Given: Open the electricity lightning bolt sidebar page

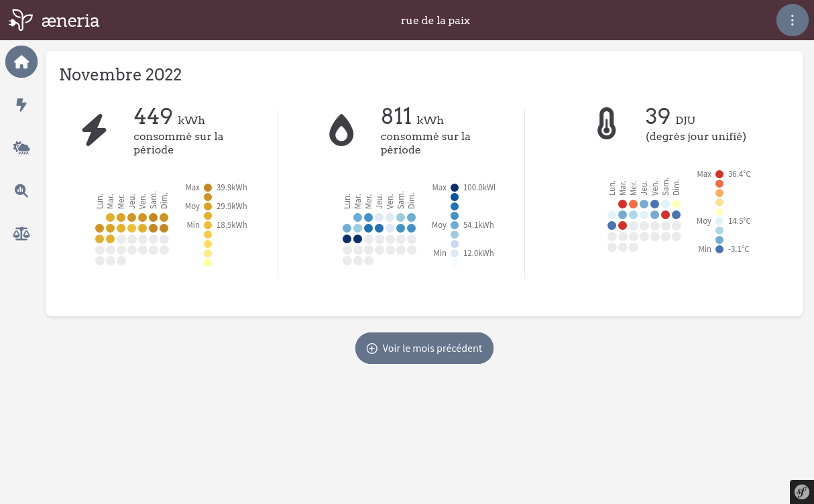Looking at the screenshot, I should [21, 105].
